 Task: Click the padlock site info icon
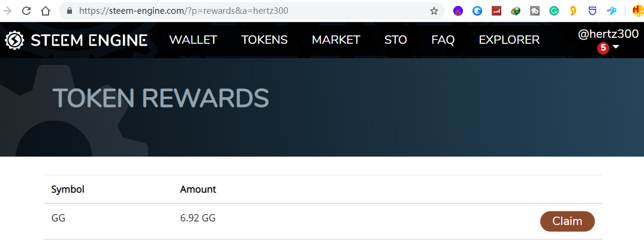[69, 11]
